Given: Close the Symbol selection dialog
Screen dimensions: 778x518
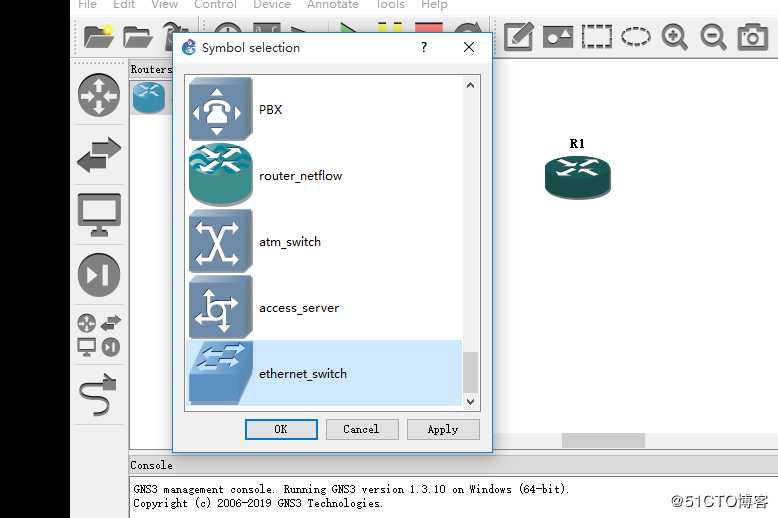Looking at the screenshot, I should click(x=469, y=47).
